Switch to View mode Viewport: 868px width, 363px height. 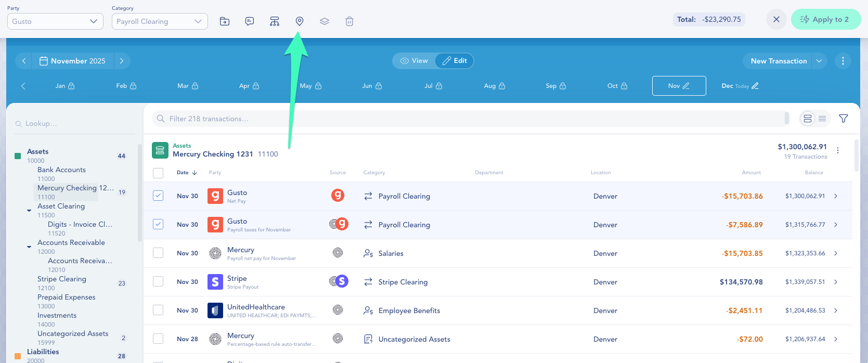(414, 61)
